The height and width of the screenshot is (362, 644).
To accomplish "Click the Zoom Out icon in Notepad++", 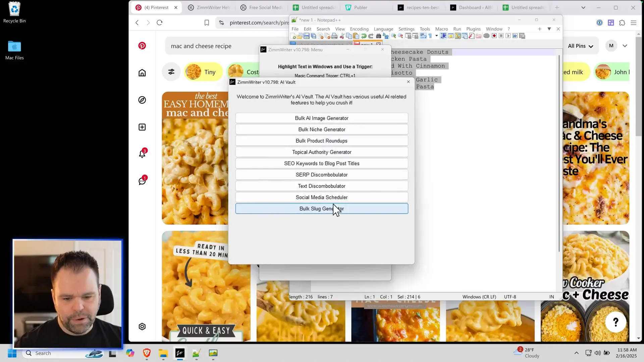I will coord(400,36).
